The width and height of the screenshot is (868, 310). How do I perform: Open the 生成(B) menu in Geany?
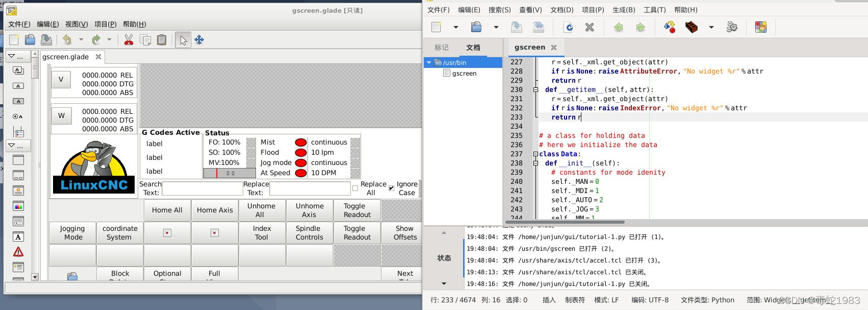click(x=624, y=10)
